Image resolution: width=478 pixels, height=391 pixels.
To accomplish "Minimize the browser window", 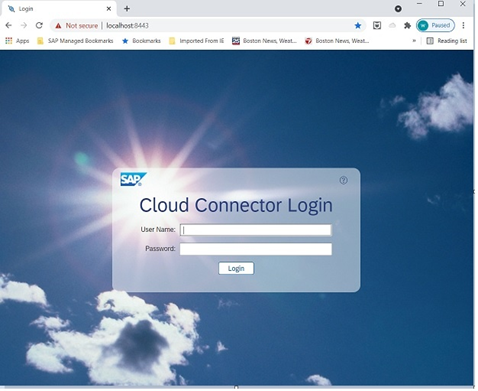I will [x=420, y=4].
